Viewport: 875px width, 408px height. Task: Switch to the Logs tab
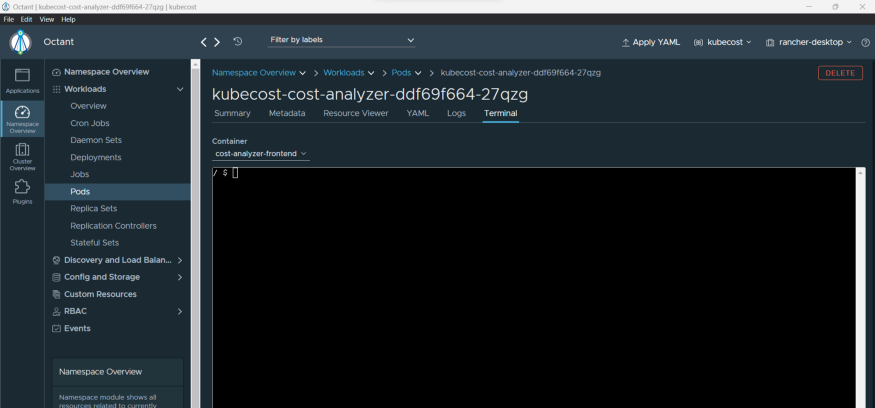tap(456, 113)
